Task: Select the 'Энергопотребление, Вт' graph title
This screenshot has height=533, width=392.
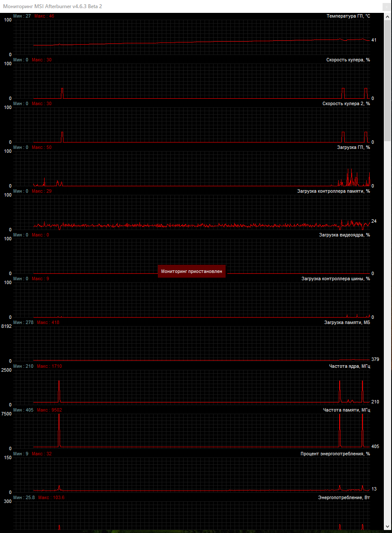Action: (x=344, y=497)
